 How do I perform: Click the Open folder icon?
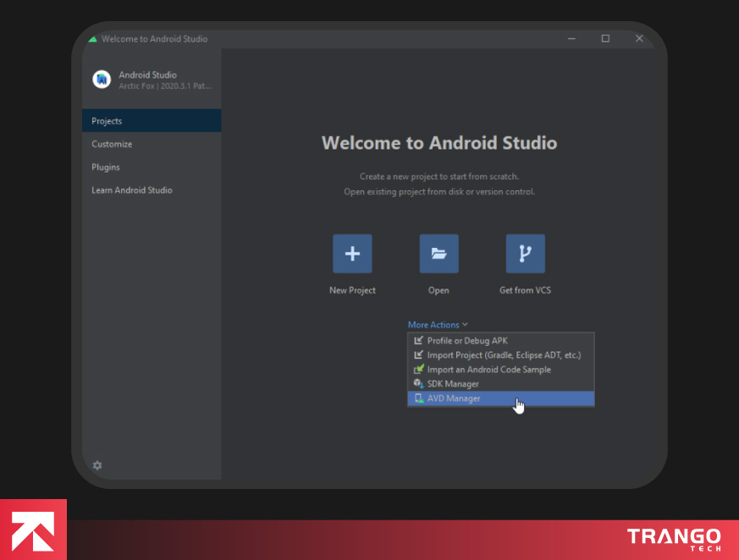pos(438,253)
